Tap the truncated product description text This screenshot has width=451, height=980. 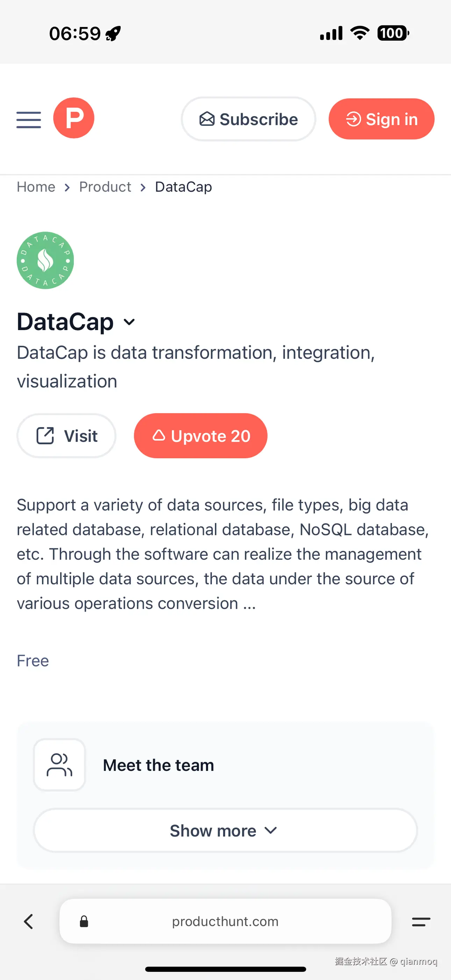222,554
